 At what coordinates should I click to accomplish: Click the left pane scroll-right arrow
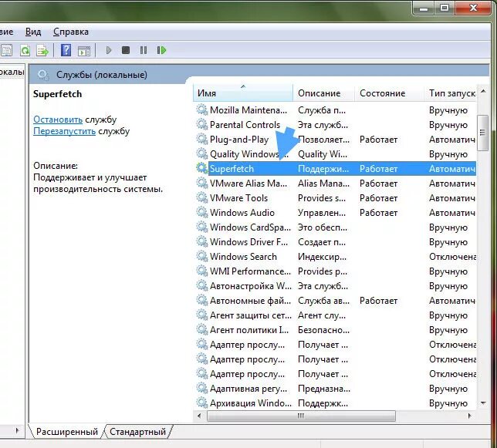point(17,430)
